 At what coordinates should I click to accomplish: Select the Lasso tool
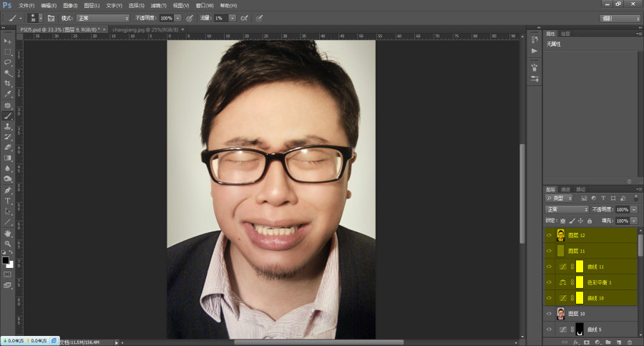point(7,62)
